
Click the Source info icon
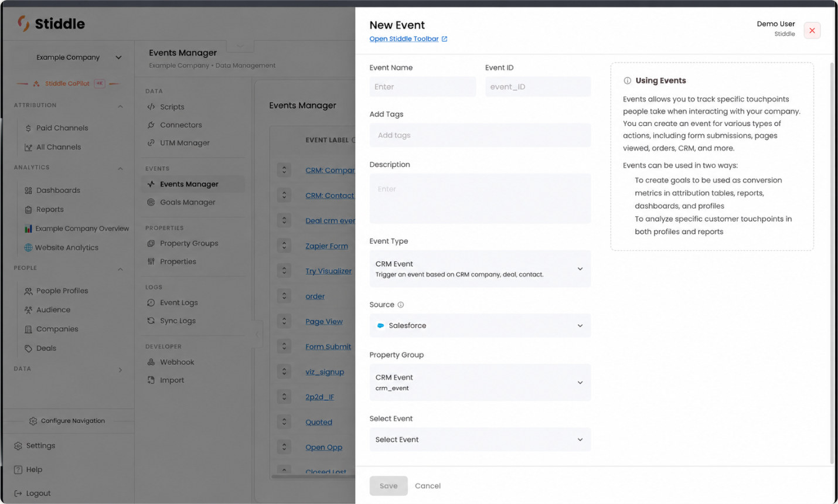pyautogui.click(x=401, y=305)
